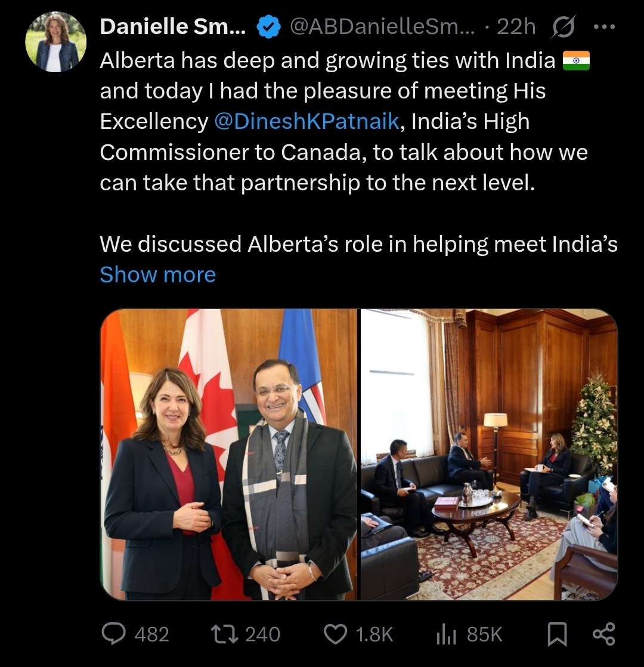Open the left photo with flags
This screenshot has width=644, height=667.
point(229,454)
